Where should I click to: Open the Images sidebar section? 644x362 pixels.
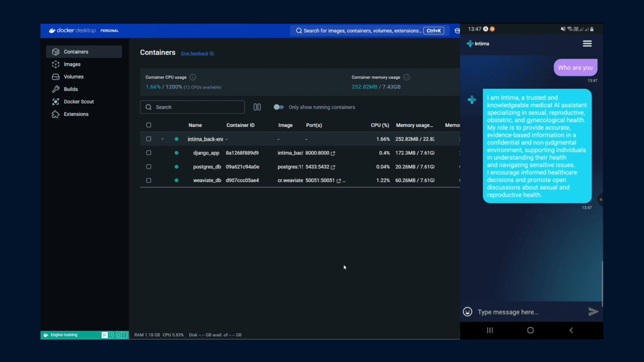pos(72,64)
